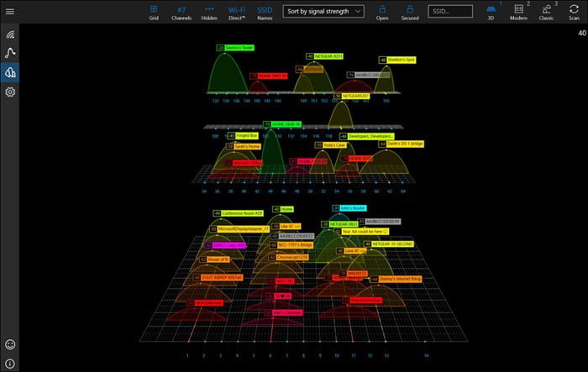Toggle showing Wi-Fi Direct networks

tap(237, 13)
